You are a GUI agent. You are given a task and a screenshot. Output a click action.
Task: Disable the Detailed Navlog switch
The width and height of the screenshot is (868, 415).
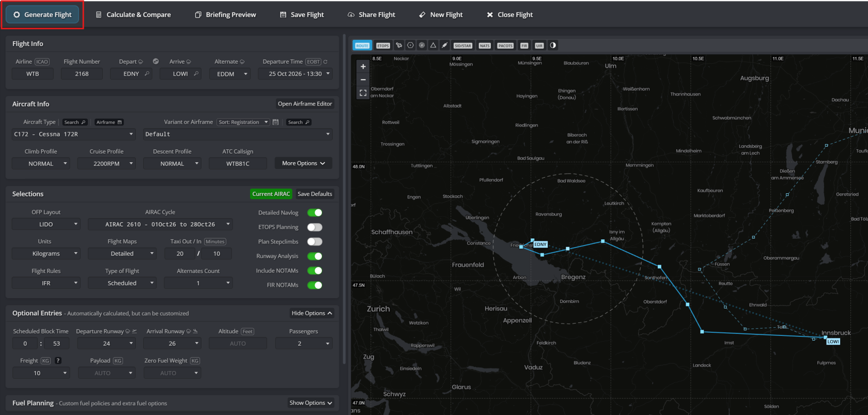[x=315, y=213]
